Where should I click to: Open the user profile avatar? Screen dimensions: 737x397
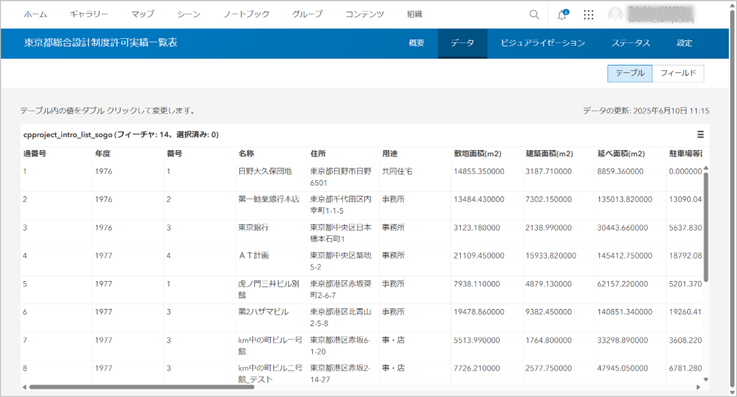coord(615,15)
